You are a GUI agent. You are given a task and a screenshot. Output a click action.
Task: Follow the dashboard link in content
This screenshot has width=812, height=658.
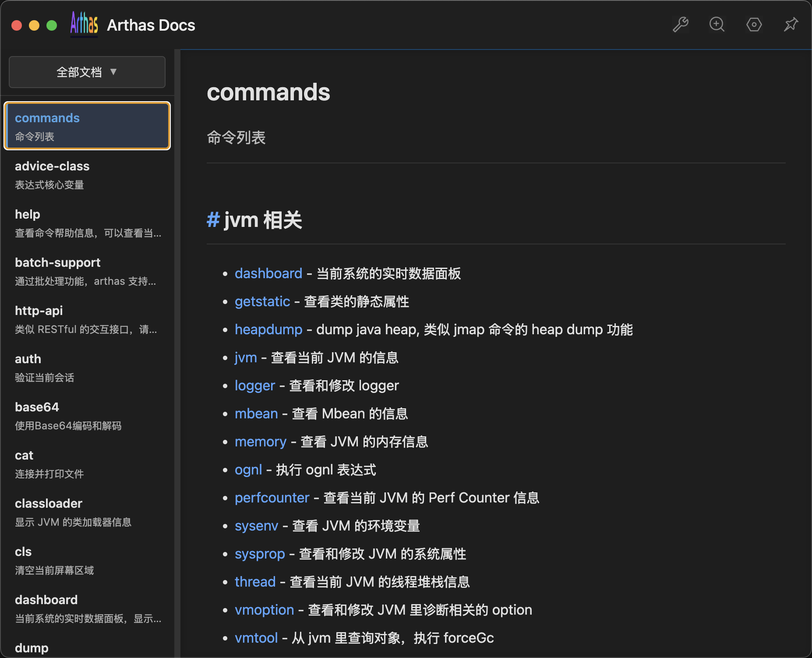(268, 273)
